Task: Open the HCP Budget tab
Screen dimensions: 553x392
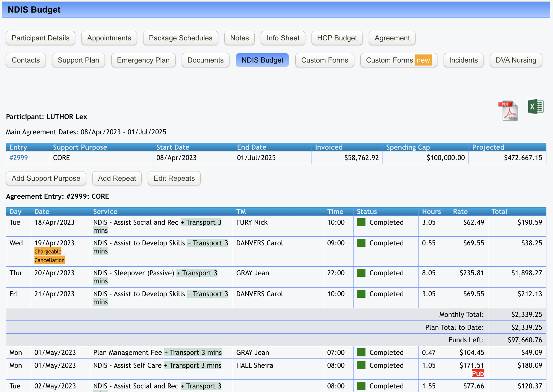Action: point(337,38)
